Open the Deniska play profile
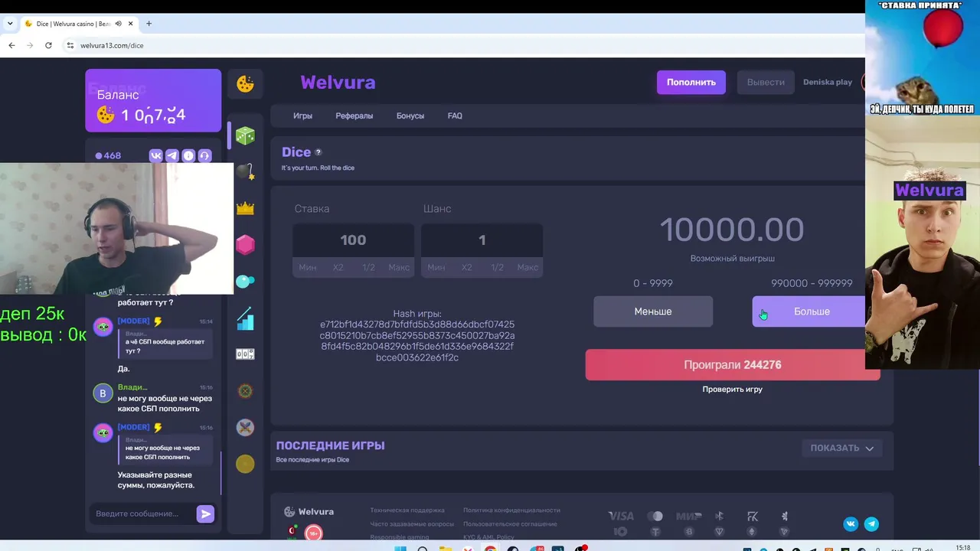The height and width of the screenshot is (551, 980). (828, 82)
